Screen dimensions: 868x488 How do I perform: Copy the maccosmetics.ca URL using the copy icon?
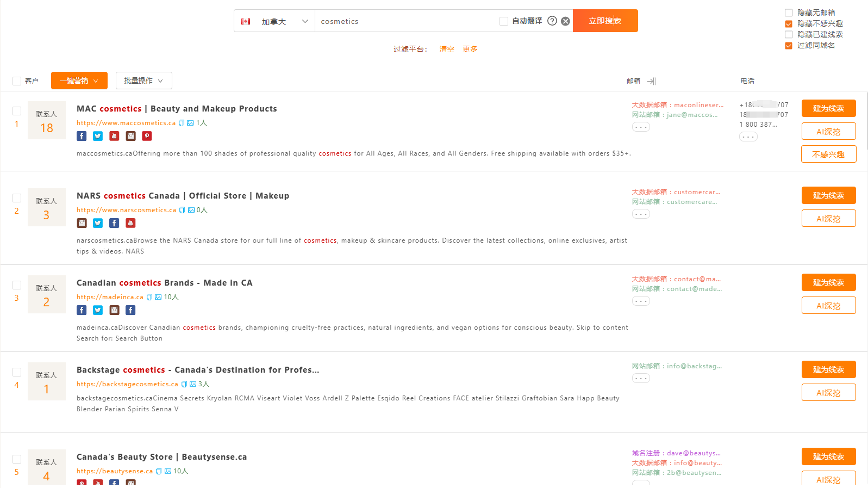click(x=182, y=123)
